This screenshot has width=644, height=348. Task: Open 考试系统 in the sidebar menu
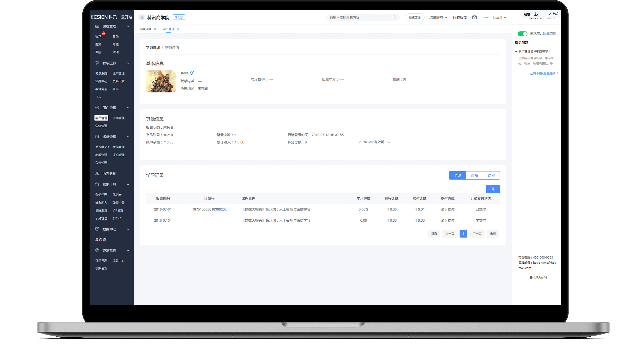click(x=101, y=73)
